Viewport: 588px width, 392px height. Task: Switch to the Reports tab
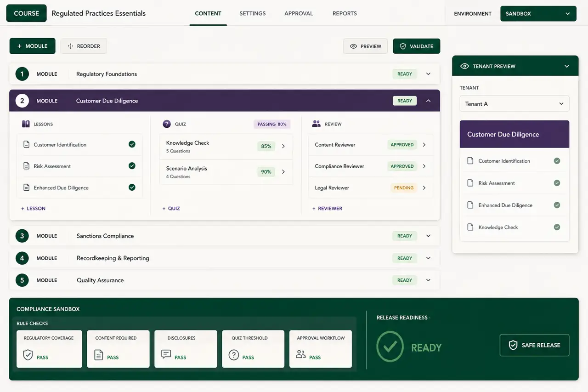(x=345, y=13)
